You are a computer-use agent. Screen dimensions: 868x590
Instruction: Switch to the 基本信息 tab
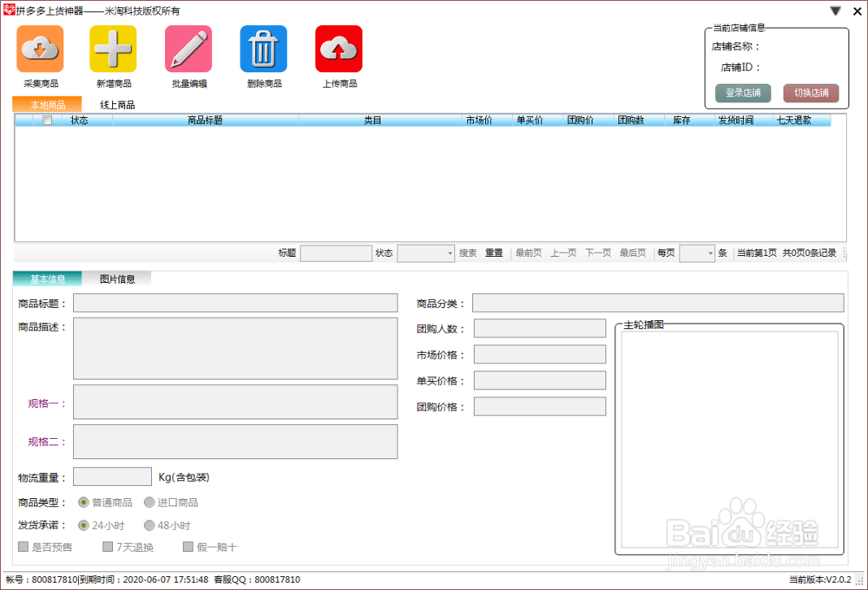click(x=48, y=279)
